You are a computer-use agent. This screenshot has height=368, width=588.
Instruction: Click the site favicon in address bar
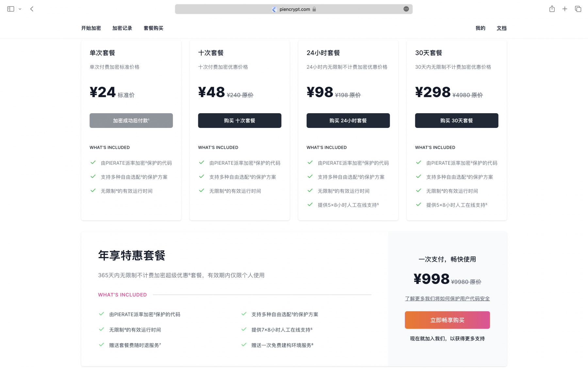click(x=274, y=9)
